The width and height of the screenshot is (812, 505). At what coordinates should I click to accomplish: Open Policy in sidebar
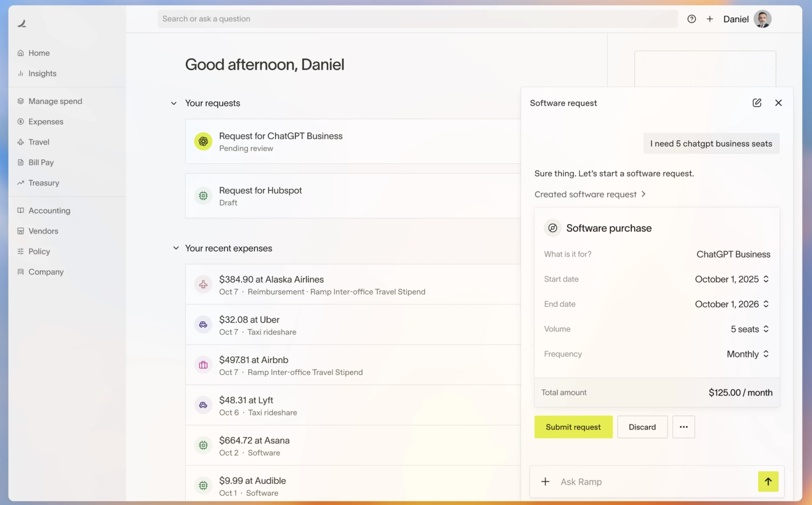[34, 252]
